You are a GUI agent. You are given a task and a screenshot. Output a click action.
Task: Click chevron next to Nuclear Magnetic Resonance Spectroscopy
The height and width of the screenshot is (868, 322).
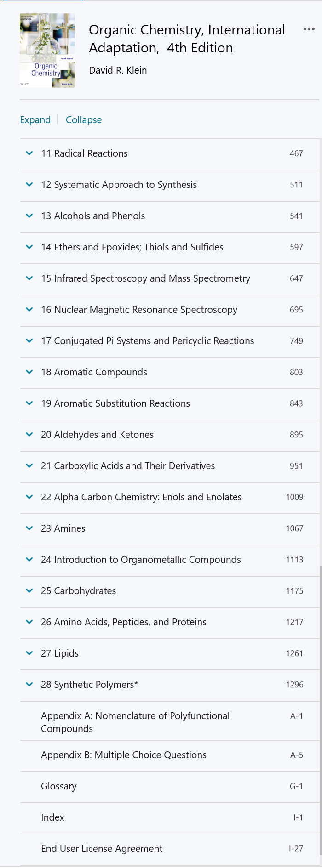click(29, 310)
